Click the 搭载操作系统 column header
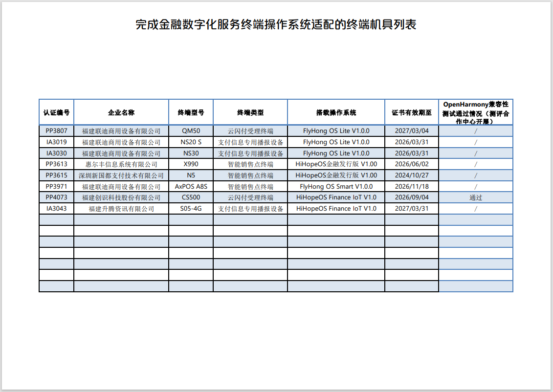This screenshot has width=553, height=392. (x=336, y=112)
